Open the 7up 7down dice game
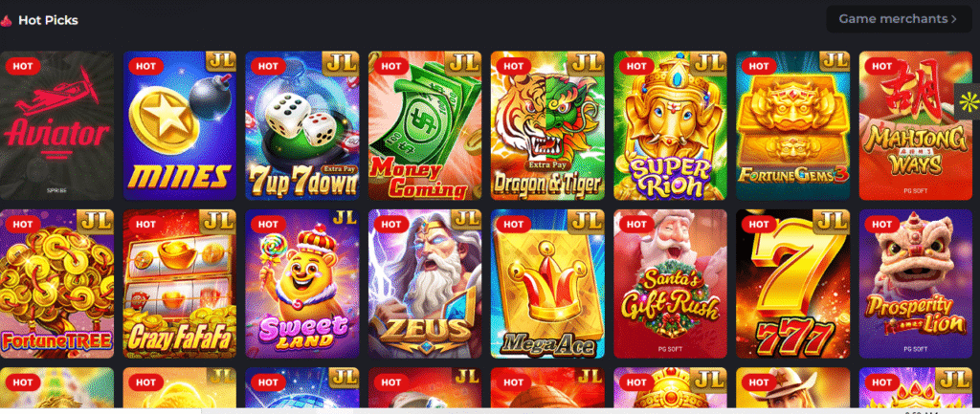The height and width of the screenshot is (414, 980). tap(302, 125)
